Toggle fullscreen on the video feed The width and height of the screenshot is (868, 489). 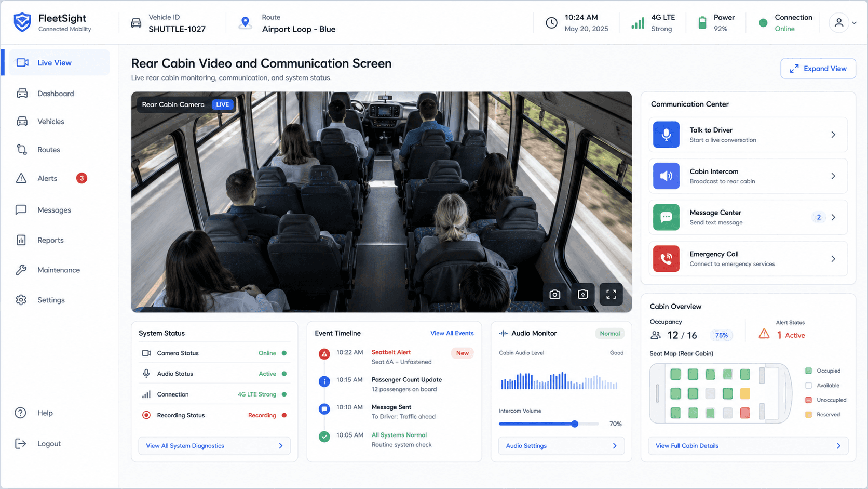coord(611,294)
